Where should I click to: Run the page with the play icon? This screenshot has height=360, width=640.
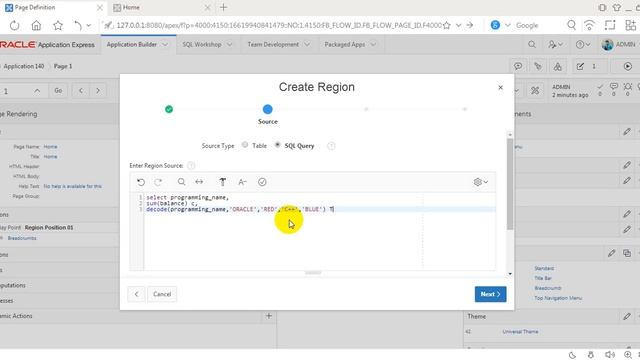tap(628, 66)
